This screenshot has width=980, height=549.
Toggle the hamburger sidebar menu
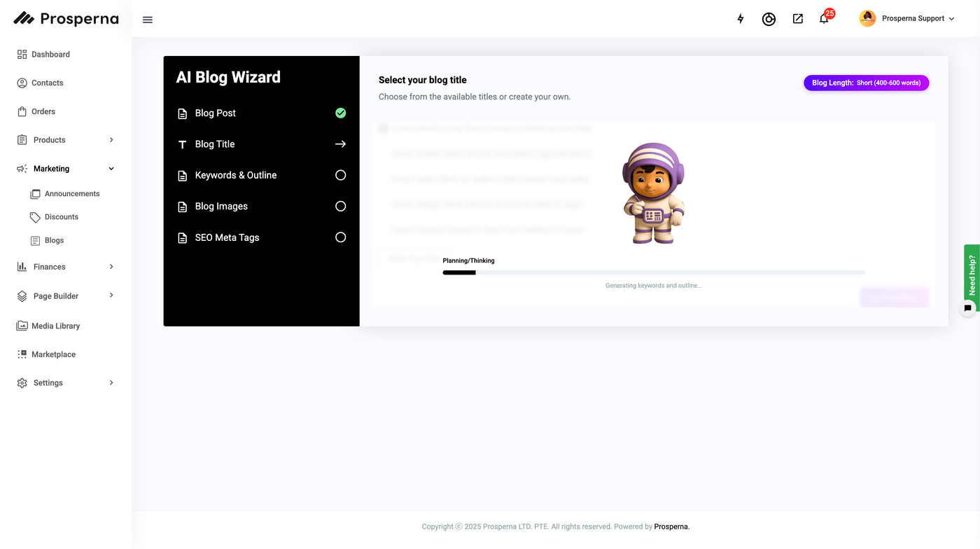pos(148,20)
